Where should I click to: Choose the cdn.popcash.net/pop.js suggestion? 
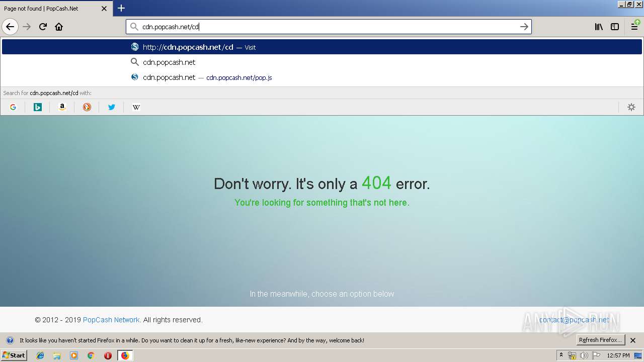click(x=322, y=77)
